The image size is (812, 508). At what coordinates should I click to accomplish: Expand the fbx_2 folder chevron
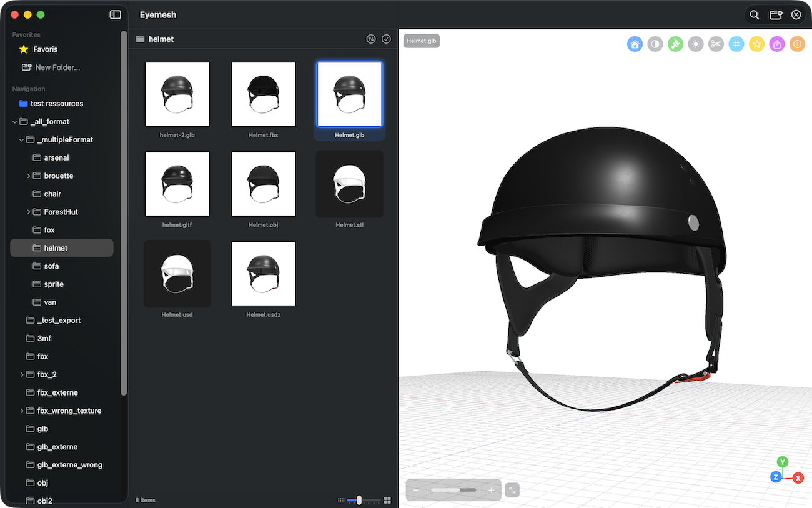[x=21, y=374]
